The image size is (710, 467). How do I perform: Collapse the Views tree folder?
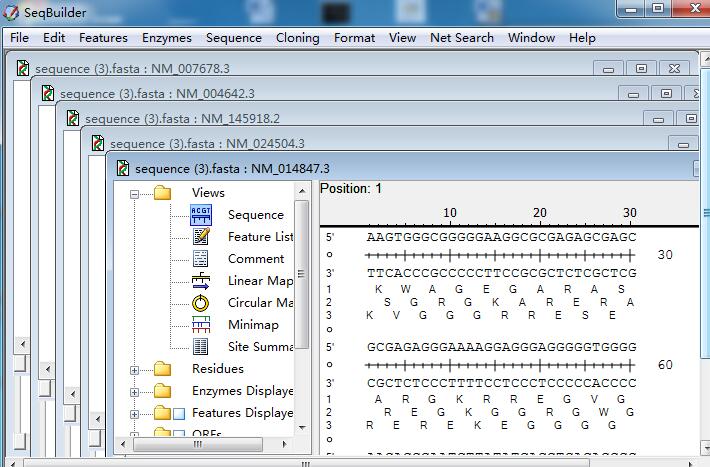coord(134,193)
